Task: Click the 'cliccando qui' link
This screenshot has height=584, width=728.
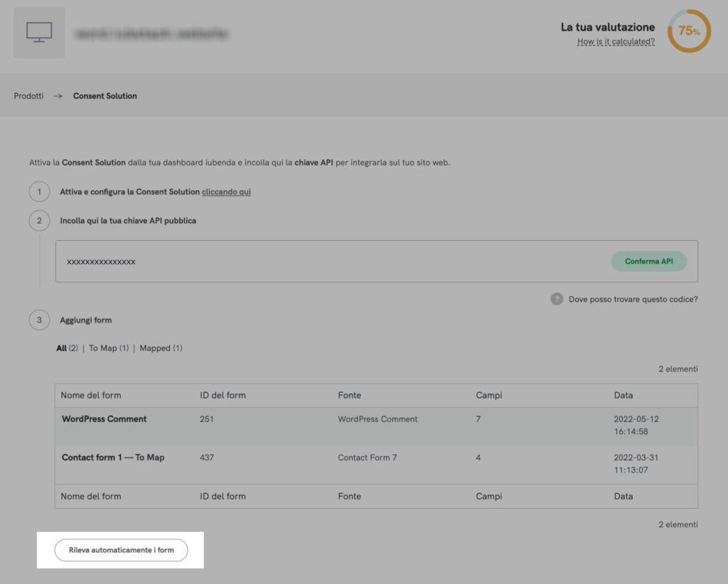Action: (226, 192)
